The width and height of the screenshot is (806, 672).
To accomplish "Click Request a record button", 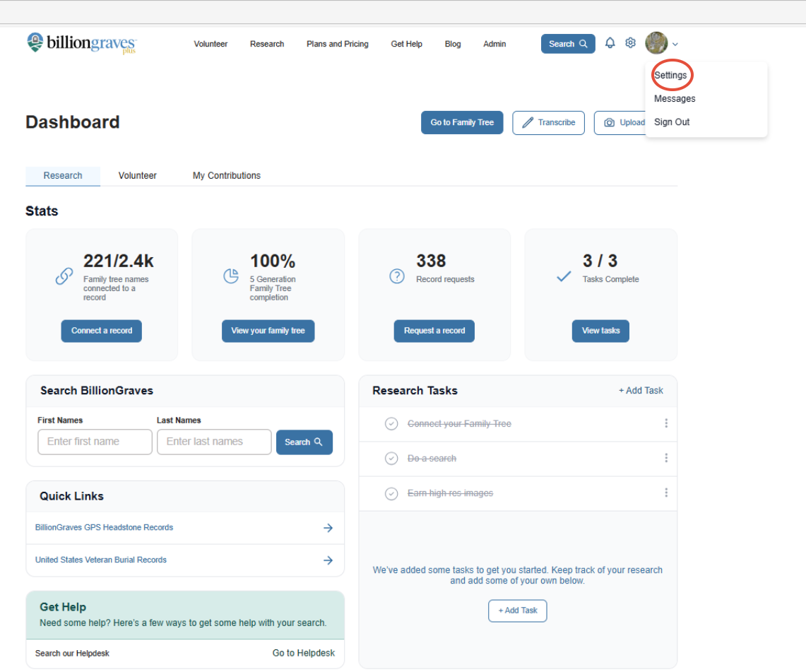I will pos(434,331).
